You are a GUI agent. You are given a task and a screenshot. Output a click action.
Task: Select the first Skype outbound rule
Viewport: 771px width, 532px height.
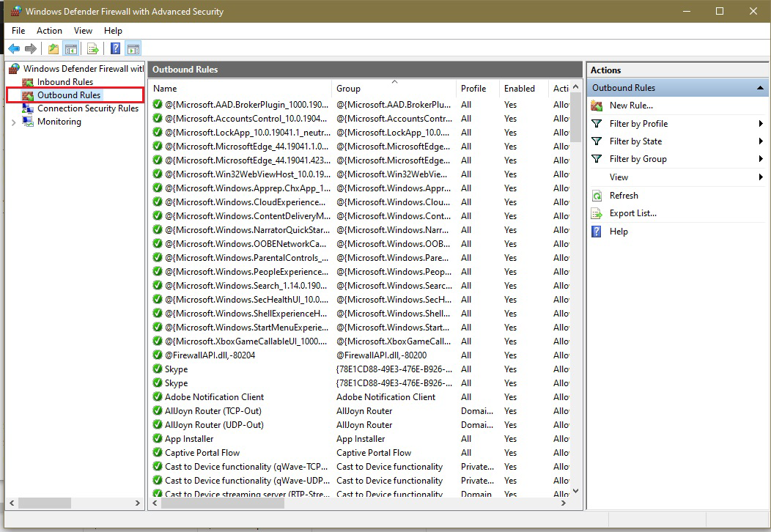(x=360, y=369)
